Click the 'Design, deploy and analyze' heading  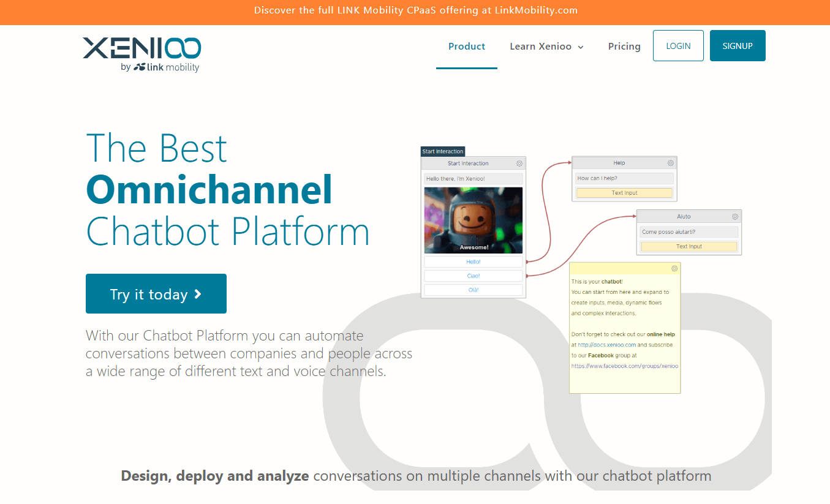215,476
